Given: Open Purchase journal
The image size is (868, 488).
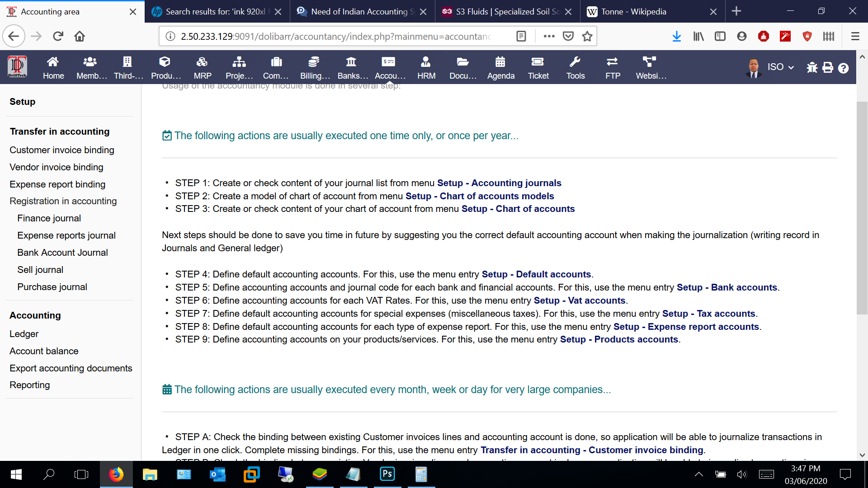Looking at the screenshot, I should pos(52,287).
